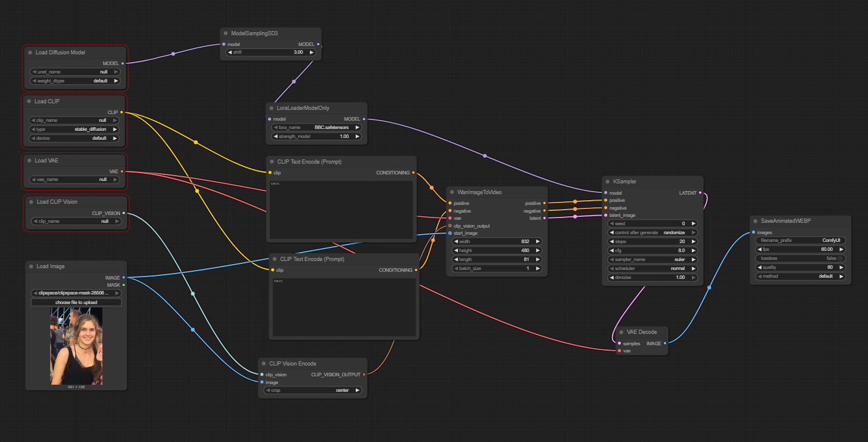
Task: Click the choose file to upload button
Action: [76, 302]
